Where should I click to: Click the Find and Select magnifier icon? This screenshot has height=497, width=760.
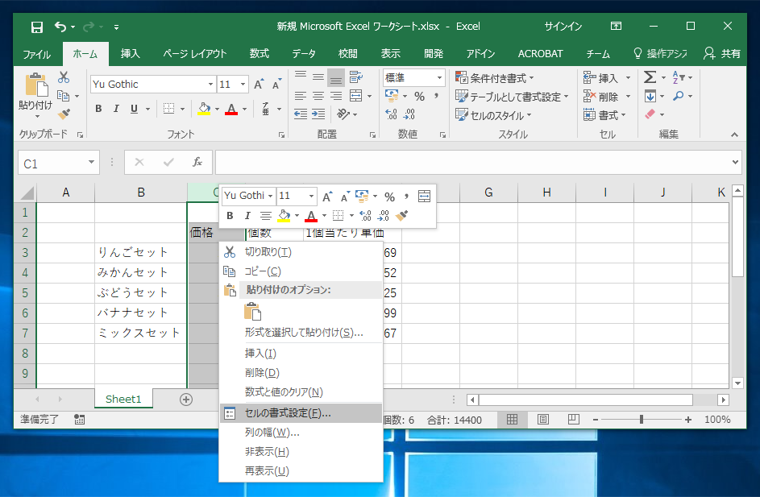[678, 96]
